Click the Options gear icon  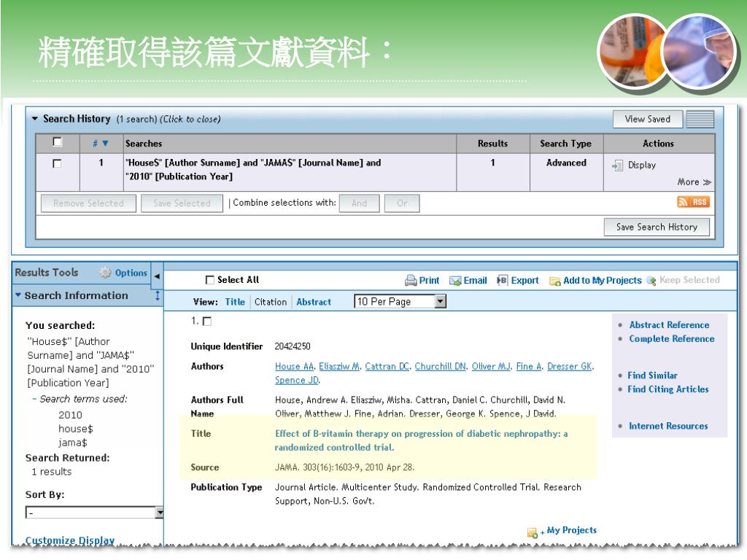click(105, 273)
